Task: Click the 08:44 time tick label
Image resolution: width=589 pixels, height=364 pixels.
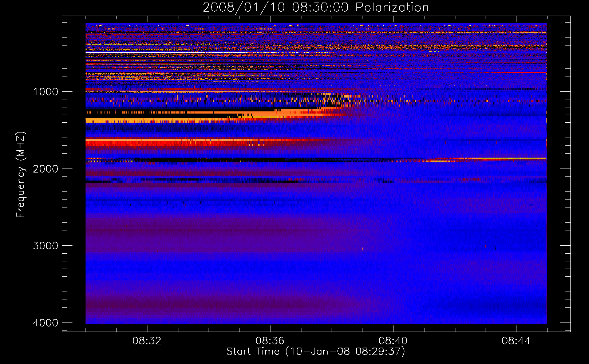Action: pyautogui.click(x=516, y=341)
